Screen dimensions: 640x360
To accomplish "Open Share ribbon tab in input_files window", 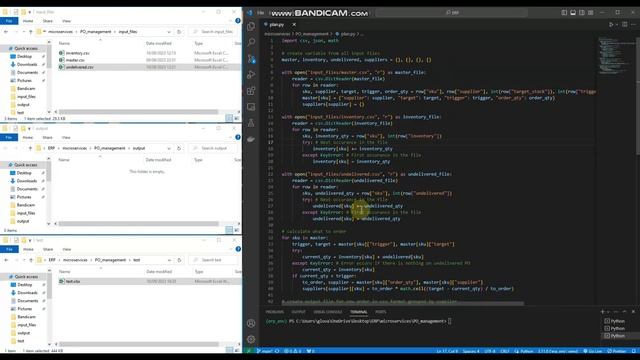I will (48, 21).
